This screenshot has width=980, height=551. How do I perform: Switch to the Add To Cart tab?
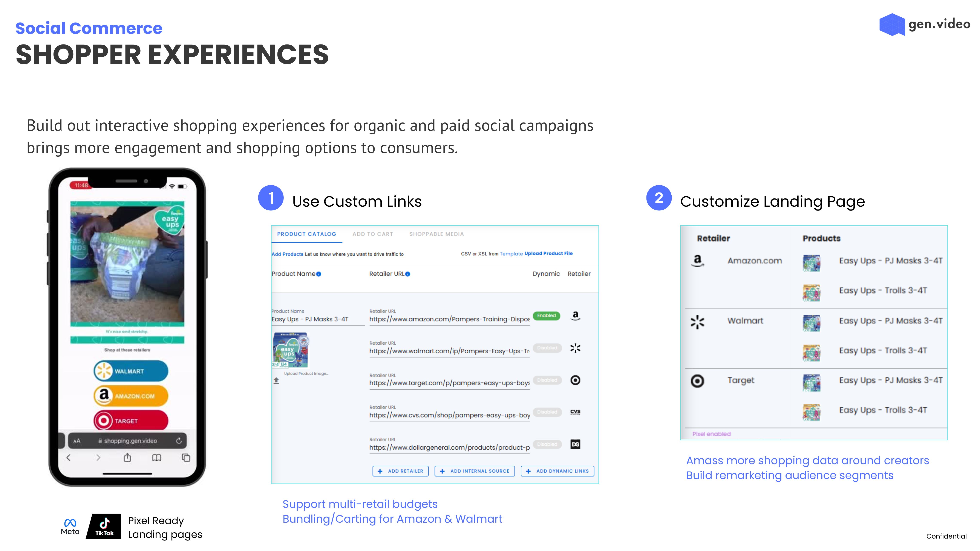pos(372,234)
